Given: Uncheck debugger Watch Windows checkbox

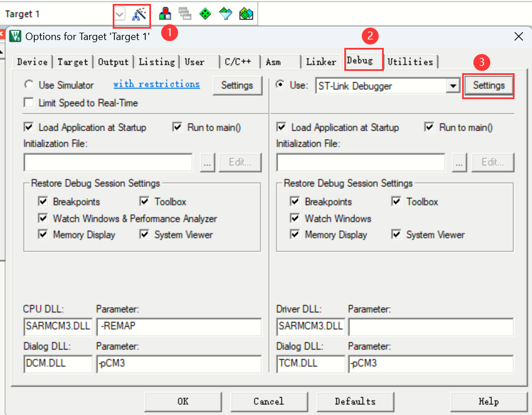Looking at the screenshot, I should click(x=295, y=218).
